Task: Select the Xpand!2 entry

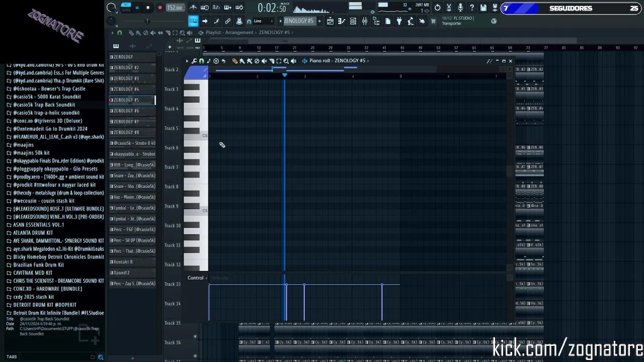Action: pos(132,273)
